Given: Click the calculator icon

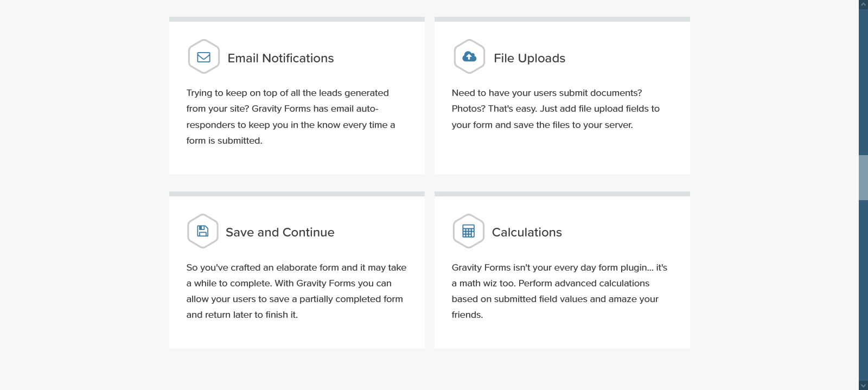Looking at the screenshot, I should pos(468,231).
